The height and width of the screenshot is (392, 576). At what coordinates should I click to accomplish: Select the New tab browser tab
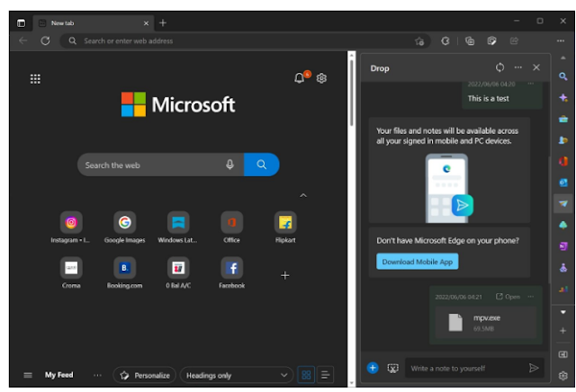coord(94,23)
